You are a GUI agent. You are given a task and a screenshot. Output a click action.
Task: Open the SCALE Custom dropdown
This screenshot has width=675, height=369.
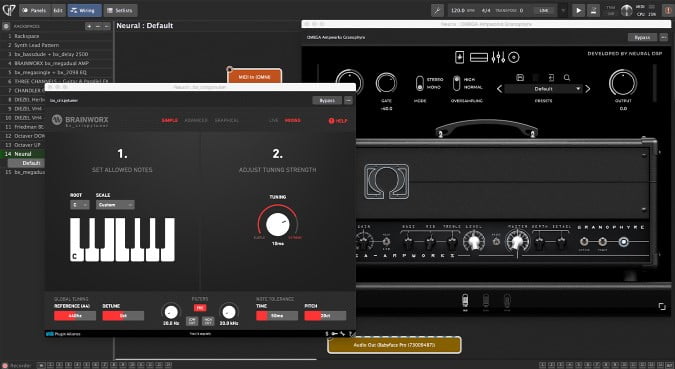pos(115,205)
